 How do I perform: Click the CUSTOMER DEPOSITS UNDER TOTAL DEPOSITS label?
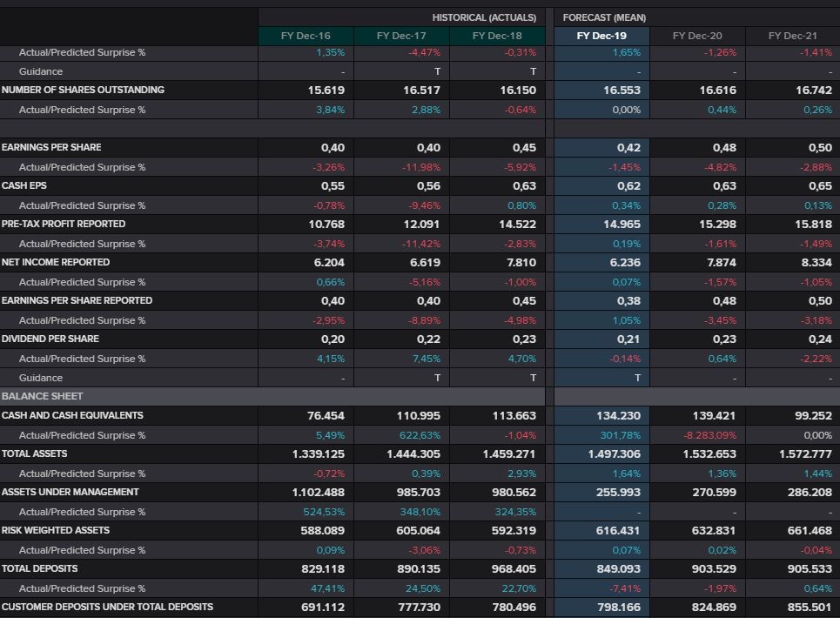[107, 607]
